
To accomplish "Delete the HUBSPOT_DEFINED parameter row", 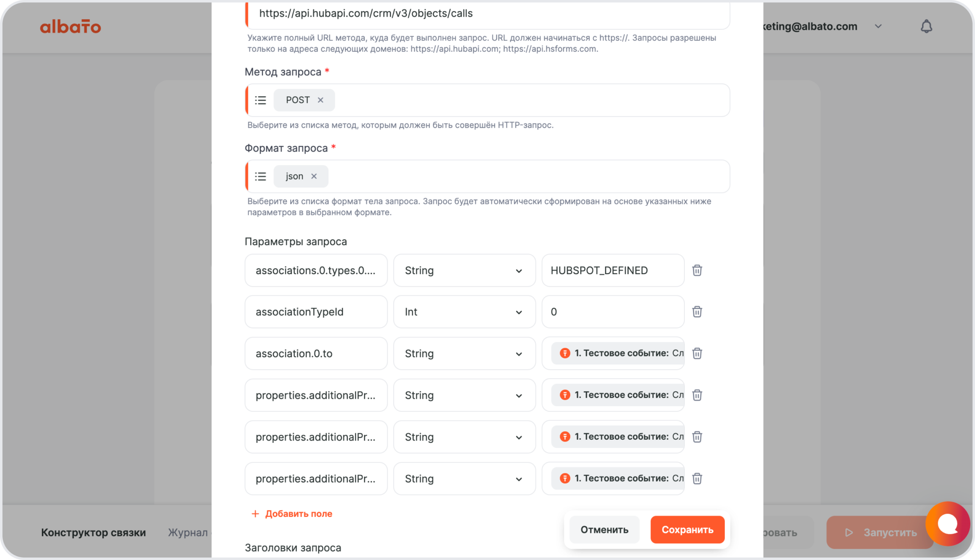I will point(697,270).
